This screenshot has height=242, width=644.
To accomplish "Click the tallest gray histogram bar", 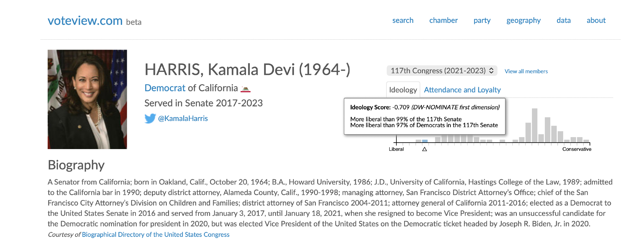I will click(535, 126).
